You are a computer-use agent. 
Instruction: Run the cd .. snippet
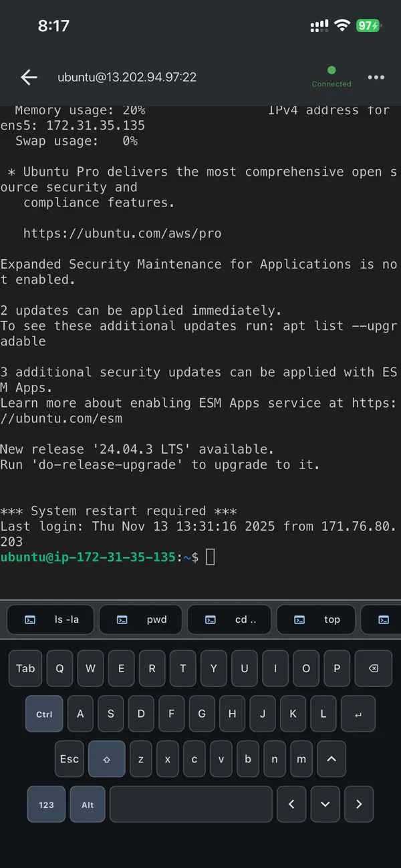229,619
